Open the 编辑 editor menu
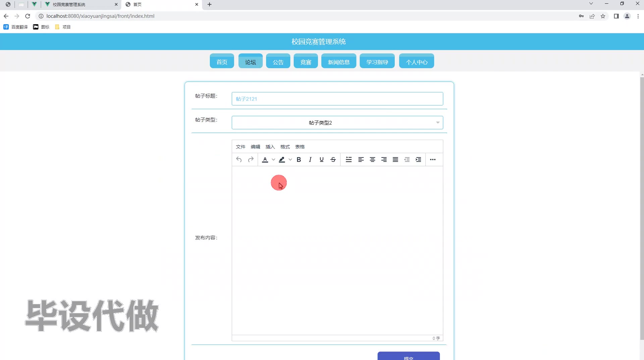644x360 pixels. point(255,147)
